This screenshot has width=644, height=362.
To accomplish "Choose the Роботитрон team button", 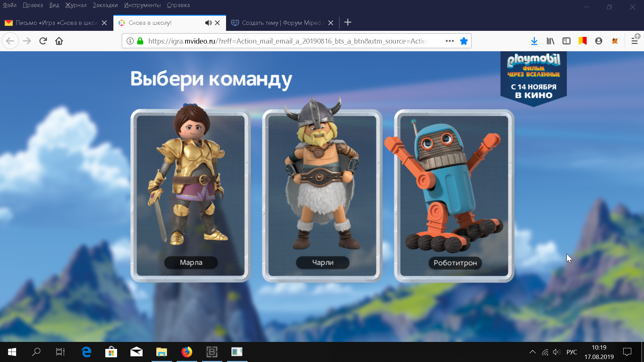I will tap(455, 263).
